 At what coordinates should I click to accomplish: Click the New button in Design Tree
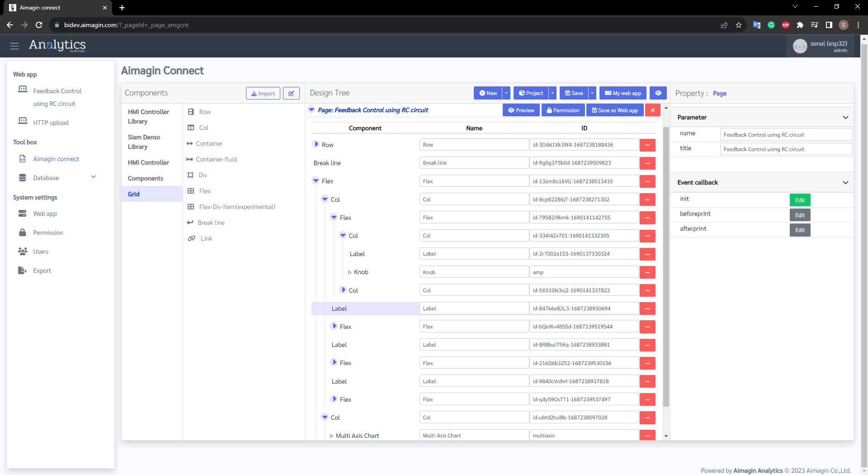pyautogui.click(x=488, y=93)
